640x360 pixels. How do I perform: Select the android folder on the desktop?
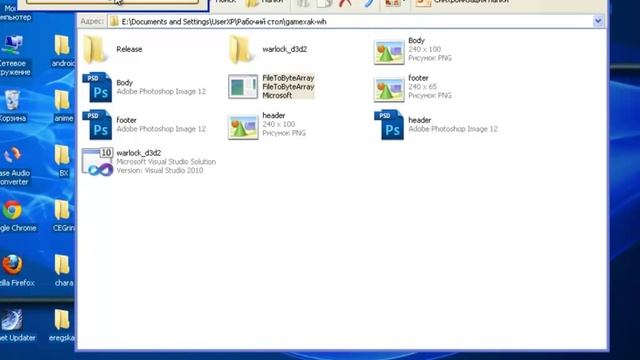click(62, 51)
